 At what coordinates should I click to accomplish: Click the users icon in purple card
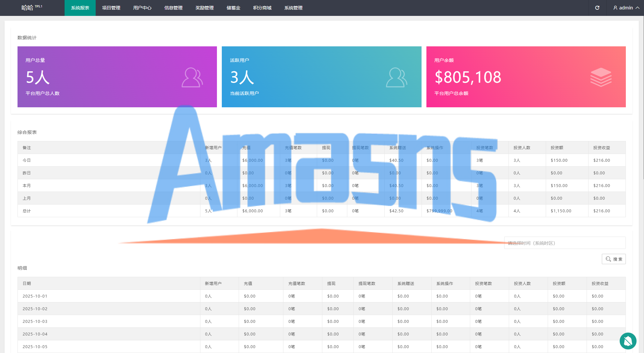(192, 77)
